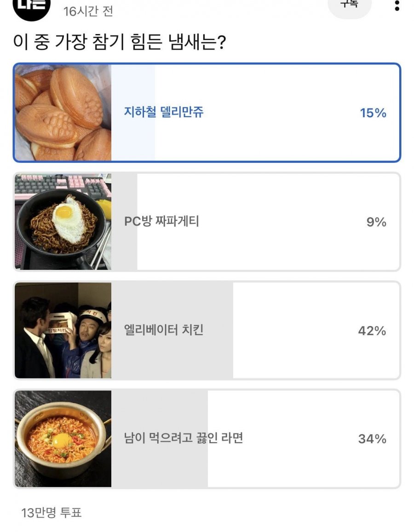This screenshot has width=414, height=532.
Task: Open the three-dot more options menu
Action: click(397, 6)
